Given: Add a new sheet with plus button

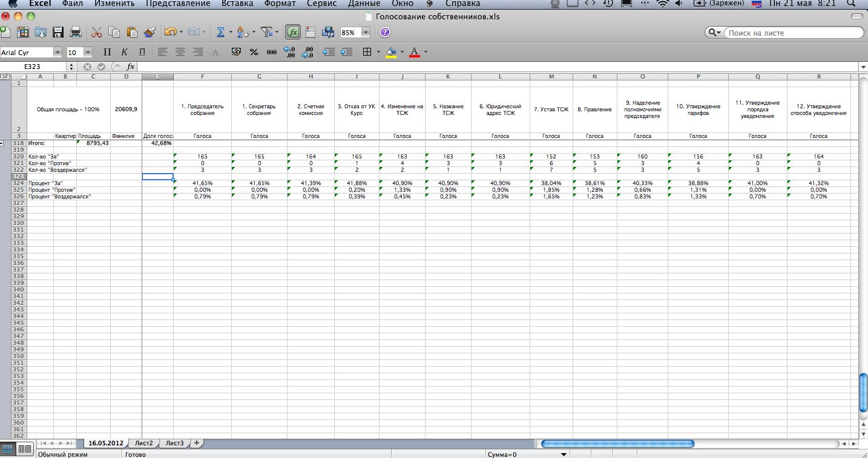Looking at the screenshot, I should 197,443.
